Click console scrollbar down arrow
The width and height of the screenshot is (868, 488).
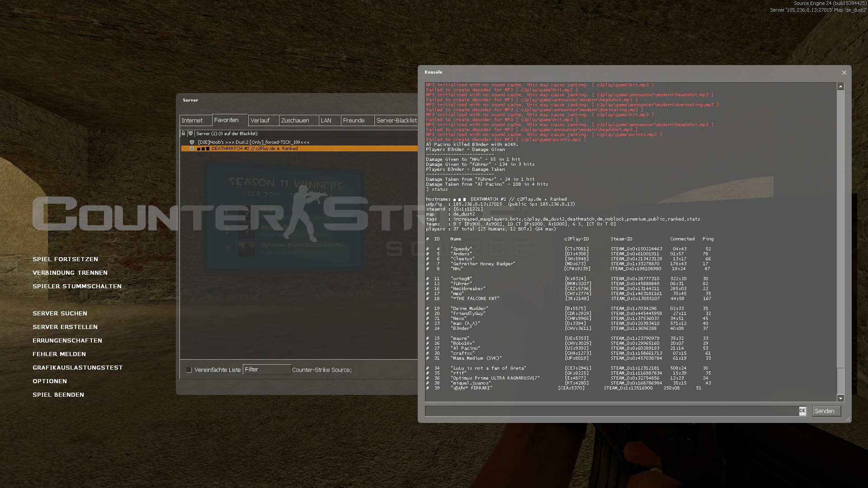pos(840,398)
